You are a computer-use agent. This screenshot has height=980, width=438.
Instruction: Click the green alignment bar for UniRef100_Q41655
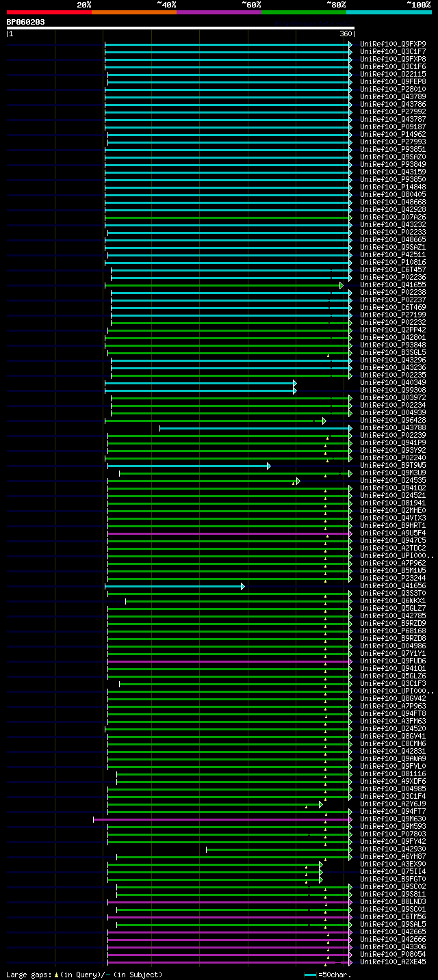pyautogui.click(x=222, y=284)
